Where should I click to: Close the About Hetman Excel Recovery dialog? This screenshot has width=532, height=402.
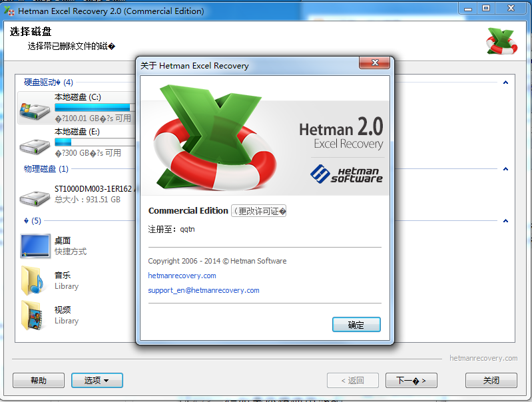[374, 63]
